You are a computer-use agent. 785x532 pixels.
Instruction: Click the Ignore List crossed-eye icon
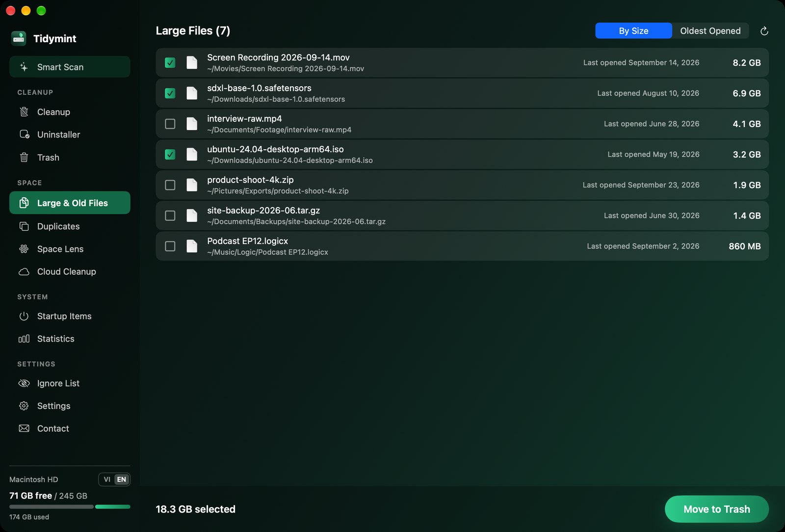[x=24, y=383]
